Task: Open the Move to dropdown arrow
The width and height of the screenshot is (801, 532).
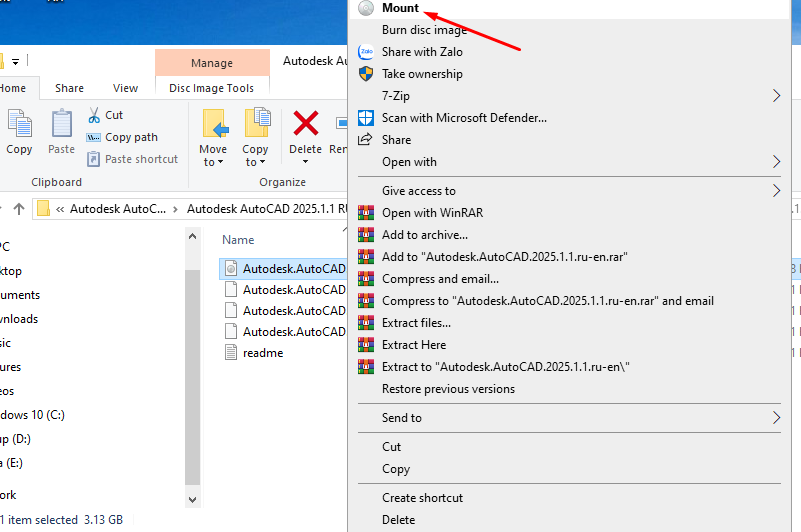Action: coord(220,162)
